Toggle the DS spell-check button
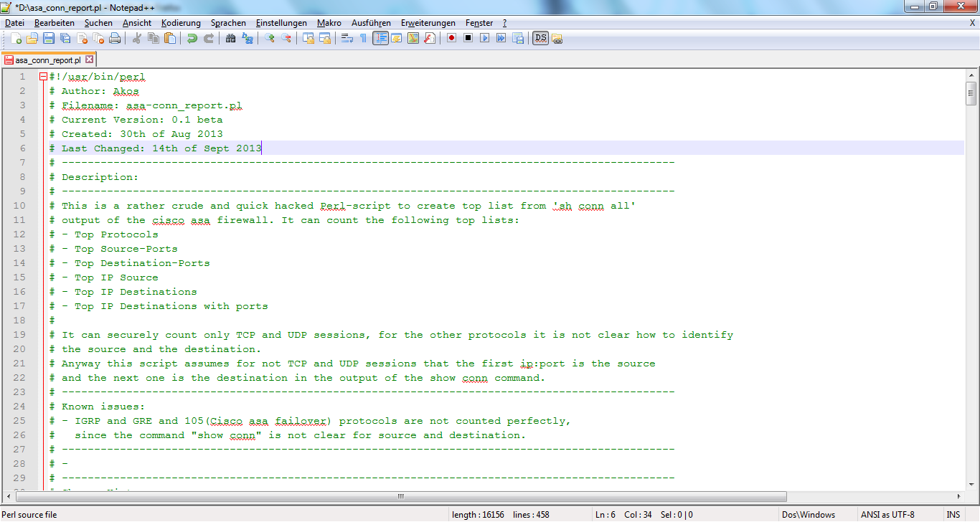 coord(540,38)
